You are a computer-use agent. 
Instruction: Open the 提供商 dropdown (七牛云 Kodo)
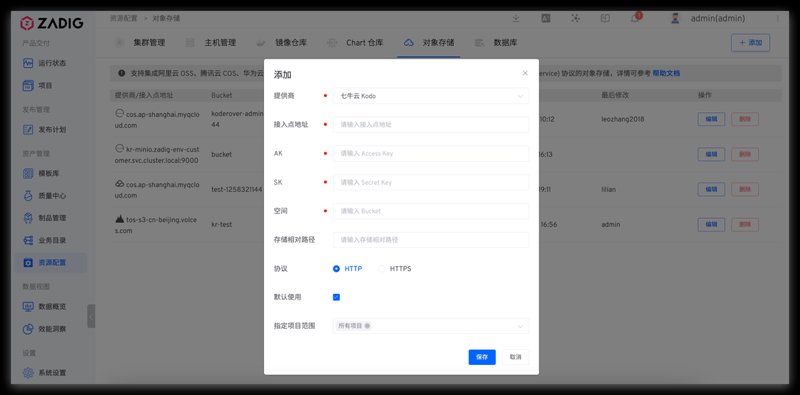(x=431, y=96)
